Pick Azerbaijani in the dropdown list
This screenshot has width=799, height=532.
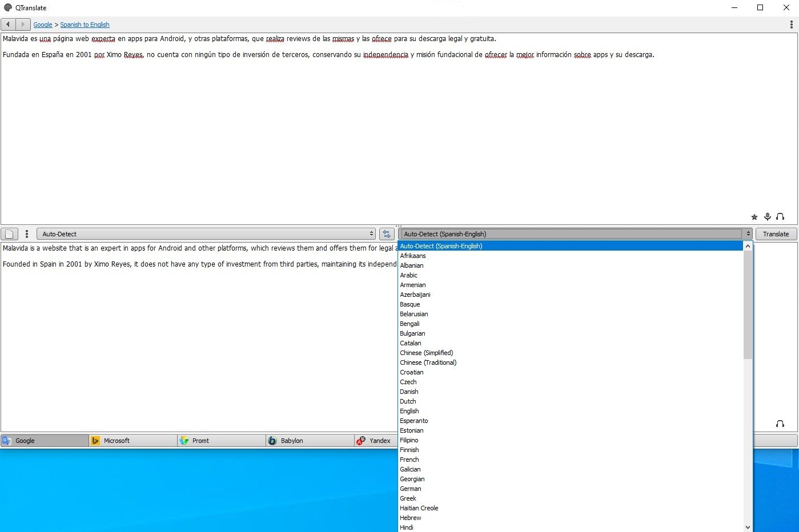click(571, 295)
